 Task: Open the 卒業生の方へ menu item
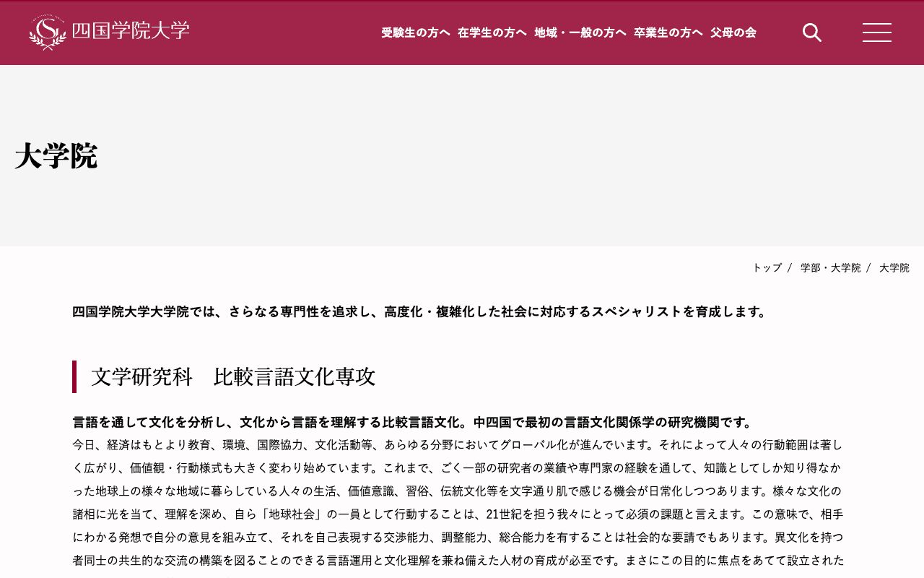pos(668,32)
